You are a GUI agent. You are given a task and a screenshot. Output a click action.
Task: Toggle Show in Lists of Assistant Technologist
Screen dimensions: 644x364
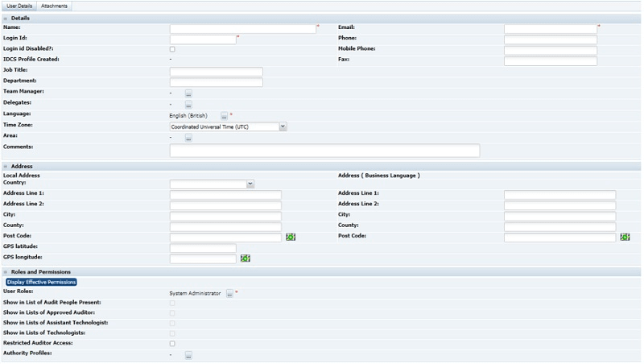click(x=172, y=324)
